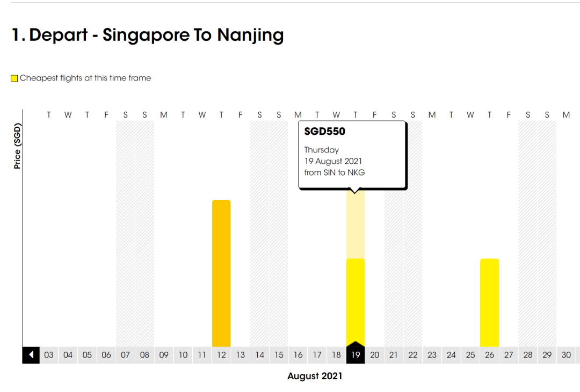Pick date 20 in the date strip
Screen dimensions: 580x392
[x=375, y=355]
